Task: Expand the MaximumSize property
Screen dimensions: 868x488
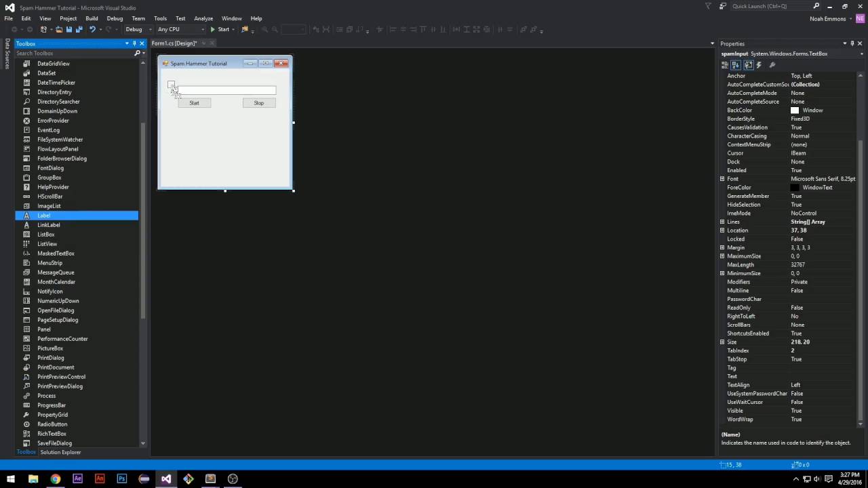Action: [722, 256]
